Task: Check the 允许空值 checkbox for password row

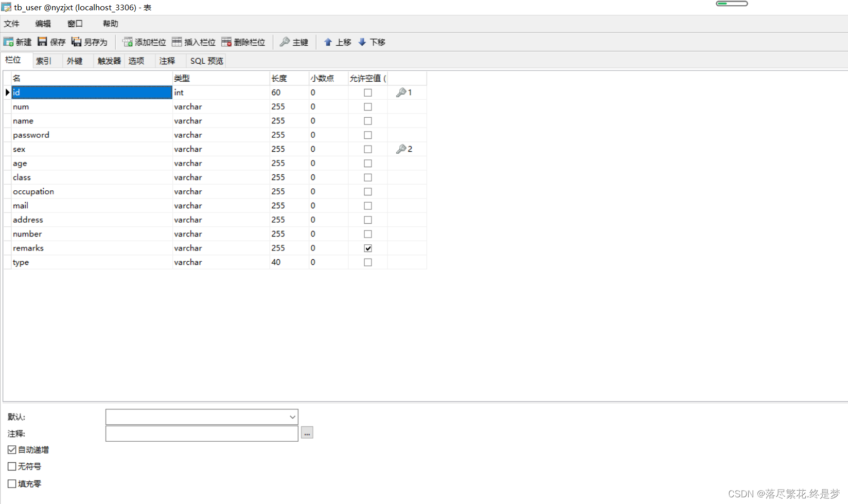Action: point(367,135)
